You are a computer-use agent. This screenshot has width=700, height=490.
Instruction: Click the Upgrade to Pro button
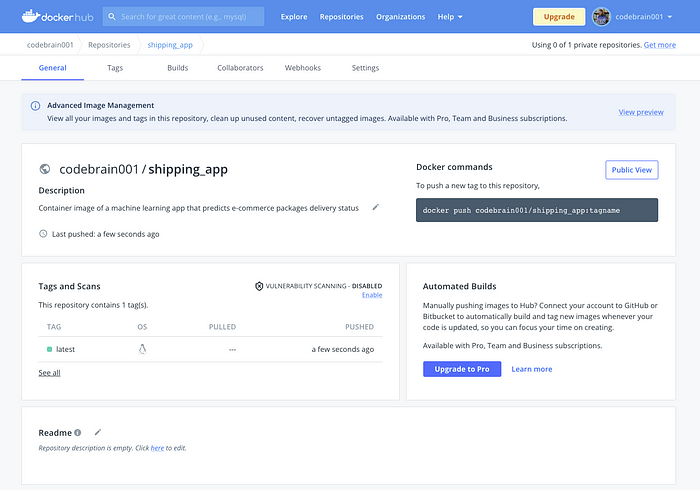click(462, 369)
